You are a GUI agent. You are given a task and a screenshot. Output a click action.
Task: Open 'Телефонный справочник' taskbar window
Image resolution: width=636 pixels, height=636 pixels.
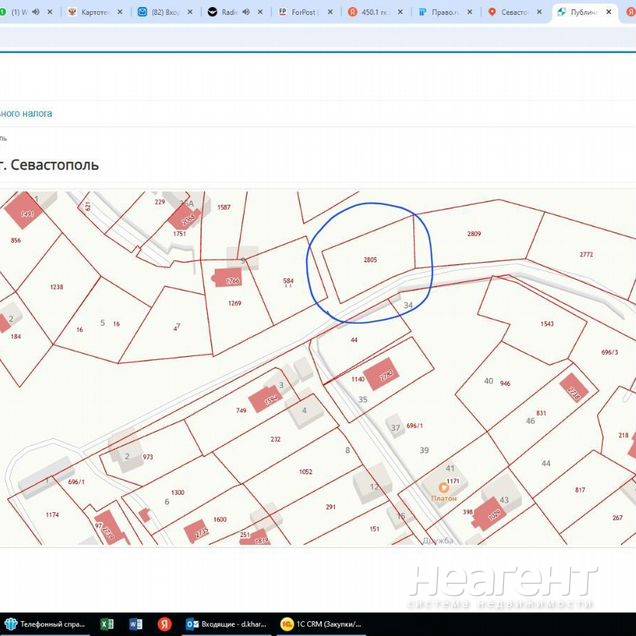[45, 623]
